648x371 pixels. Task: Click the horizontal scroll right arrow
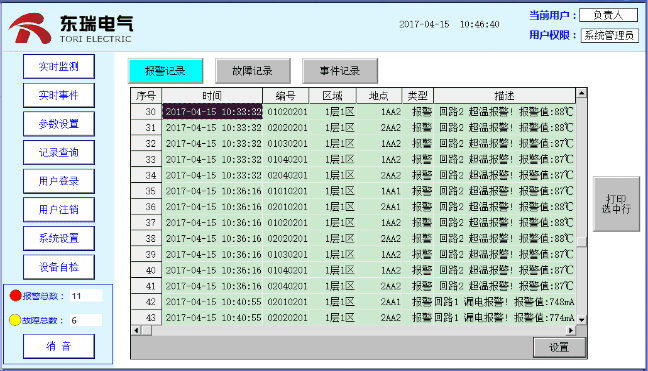[x=571, y=330]
